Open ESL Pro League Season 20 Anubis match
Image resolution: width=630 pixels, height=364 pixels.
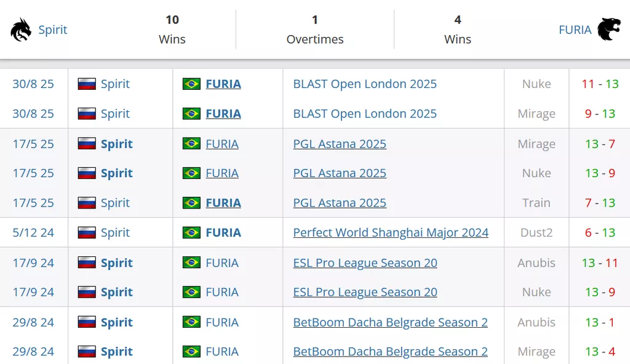click(x=365, y=263)
